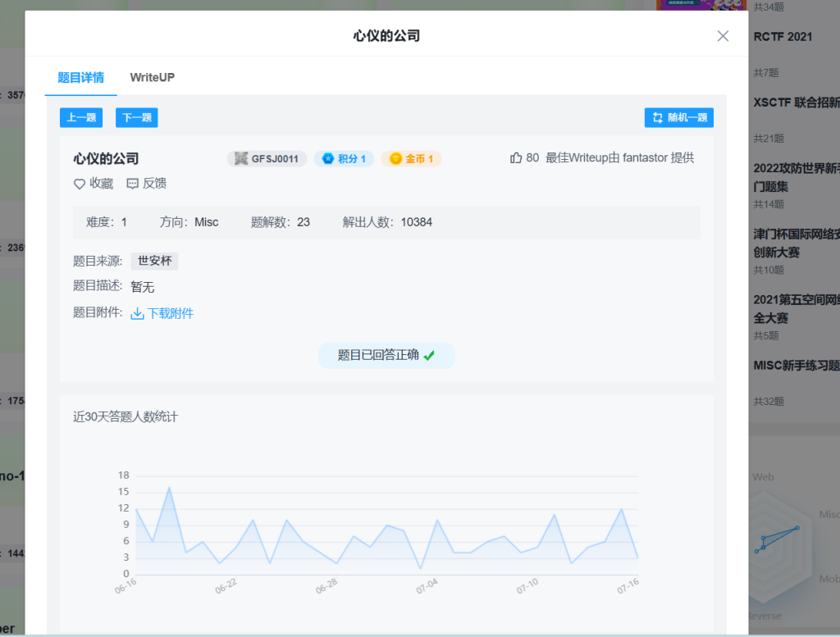Image resolution: width=840 pixels, height=637 pixels.
Task: Click the 07-04 label on chart axis
Action: click(x=427, y=586)
